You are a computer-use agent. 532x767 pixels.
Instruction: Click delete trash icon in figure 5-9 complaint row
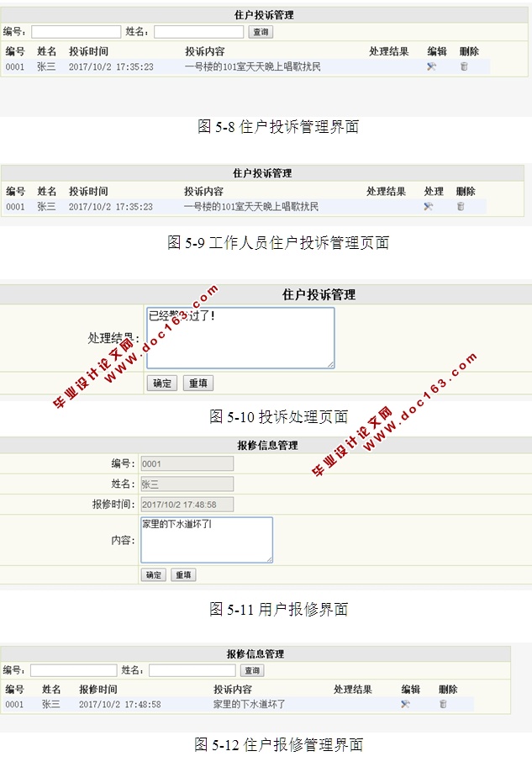[461, 206]
